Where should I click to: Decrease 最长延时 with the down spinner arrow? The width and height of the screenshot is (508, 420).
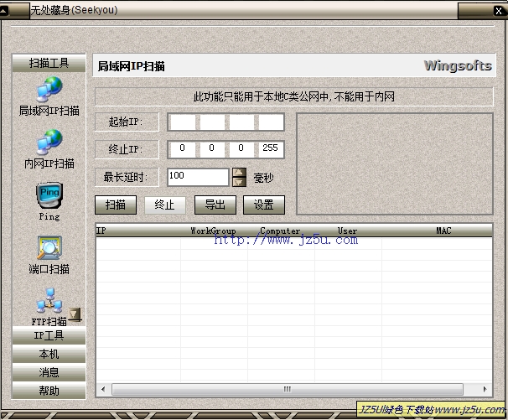click(x=239, y=182)
